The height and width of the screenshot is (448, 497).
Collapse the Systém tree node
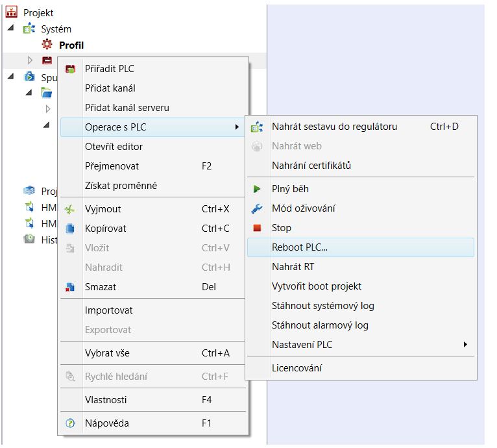tap(11, 29)
